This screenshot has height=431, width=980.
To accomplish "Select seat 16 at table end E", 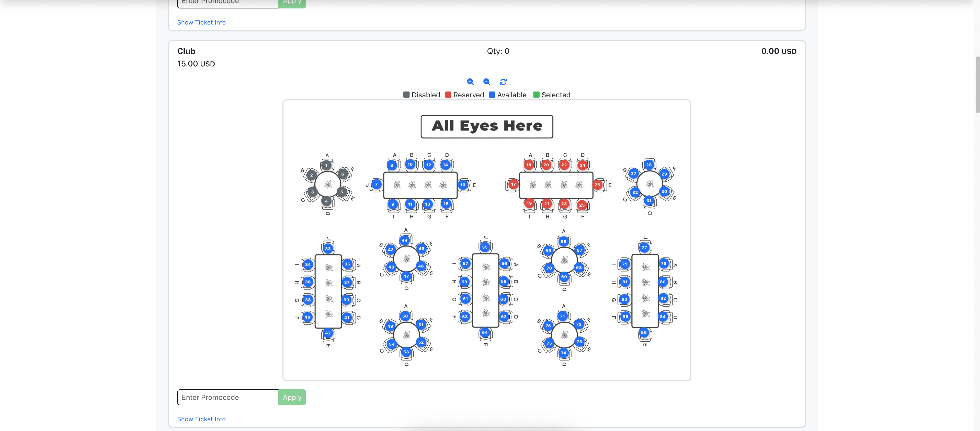I will pyautogui.click(x=463, y=185).
